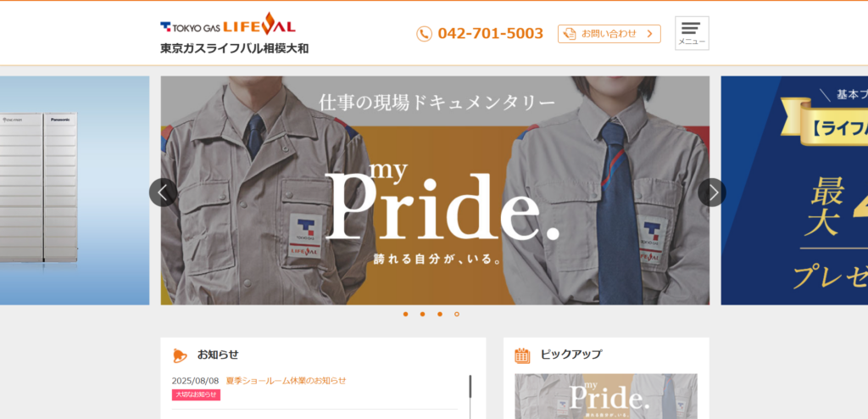Open the 夏季ショールーム休業のお知らせ news link
The width and height of the screenshot is (868, 419).
(287, 381)
